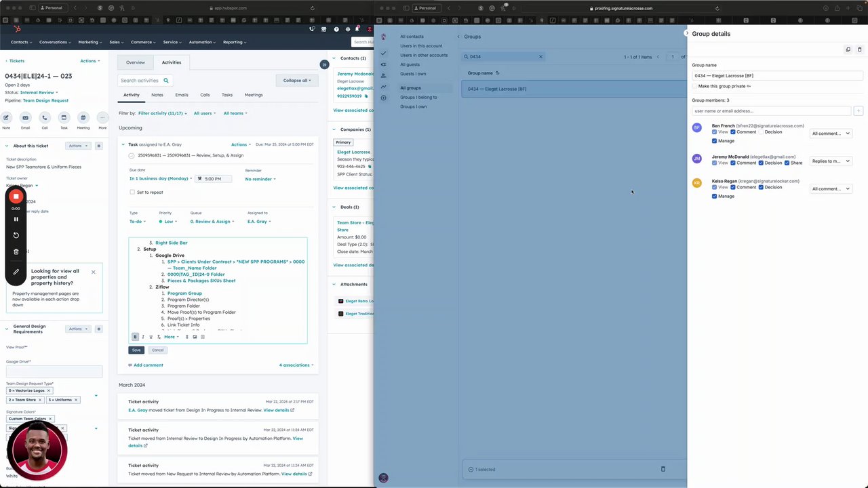Select Groups I belong to in Ziflow
868x488 pixels.
coord(418,97)
